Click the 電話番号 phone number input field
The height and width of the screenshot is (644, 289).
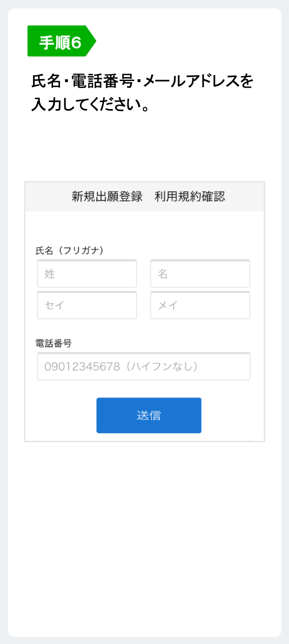pyautogui.click(x=143, y=366)
